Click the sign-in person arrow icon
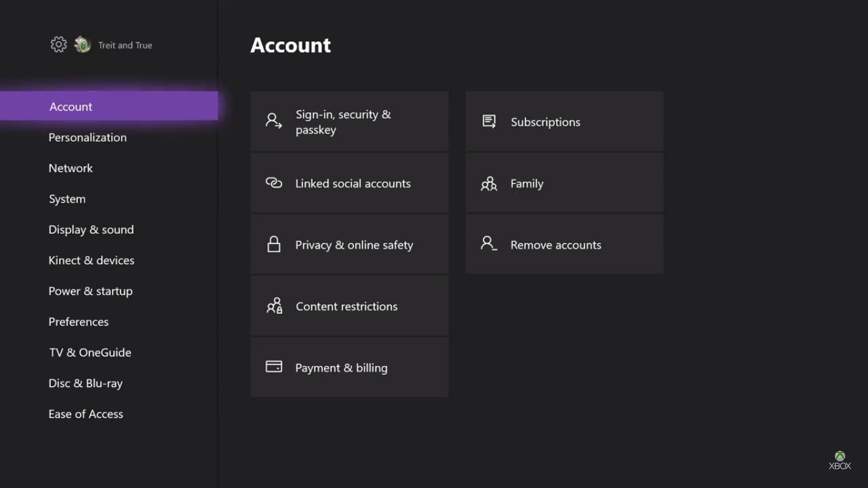This screenshot has height=488, width=868. [274, 121]
